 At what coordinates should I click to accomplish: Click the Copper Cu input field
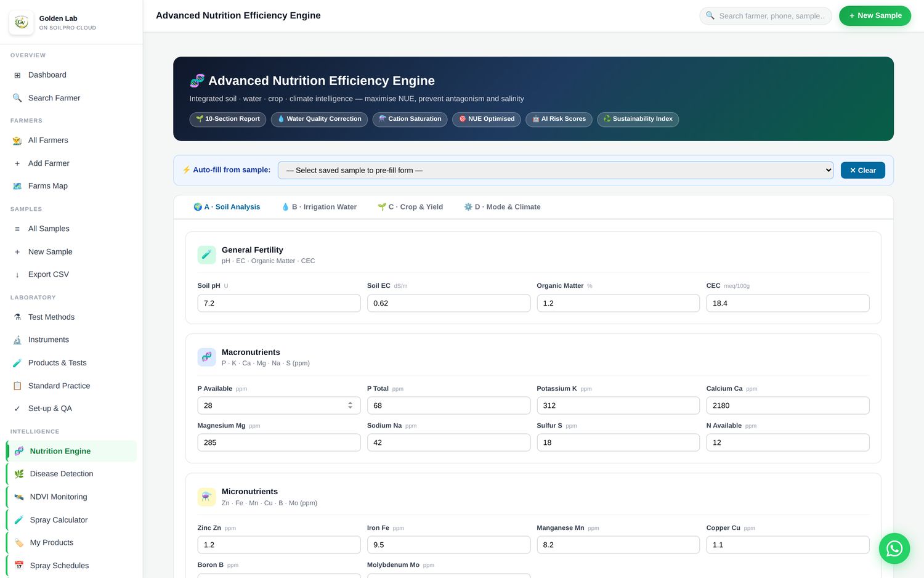tap(788, 545)
